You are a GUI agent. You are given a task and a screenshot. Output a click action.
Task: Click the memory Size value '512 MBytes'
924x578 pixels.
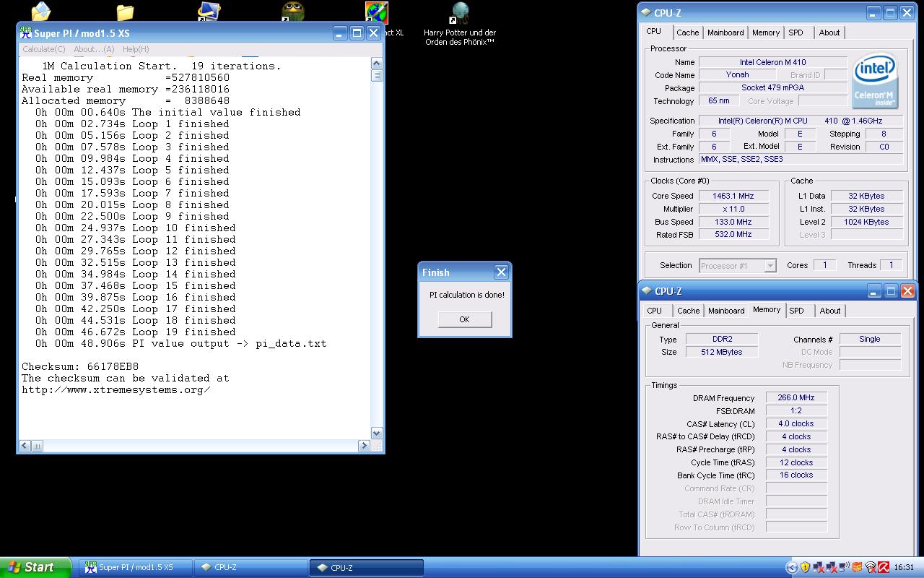click(x=722, y=352)
